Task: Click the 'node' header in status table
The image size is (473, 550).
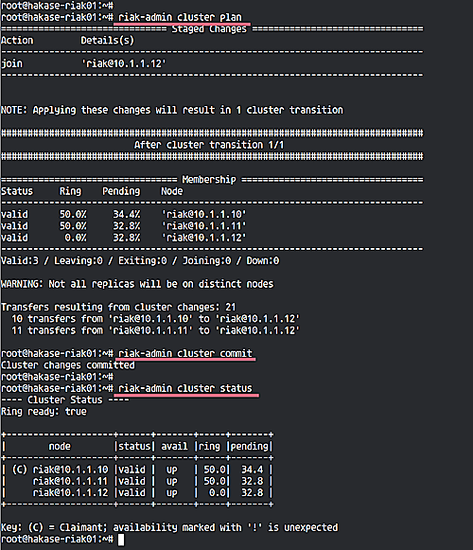Action: [60, 447]
